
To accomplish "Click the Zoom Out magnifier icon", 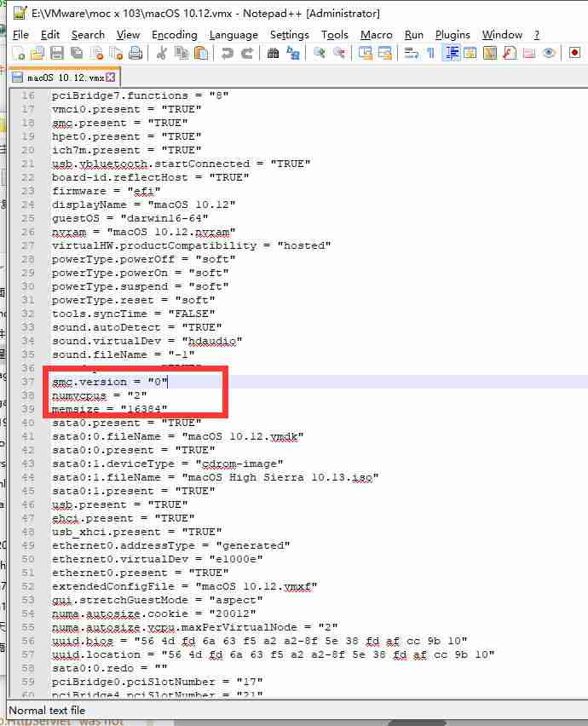I will coord(339,53).
